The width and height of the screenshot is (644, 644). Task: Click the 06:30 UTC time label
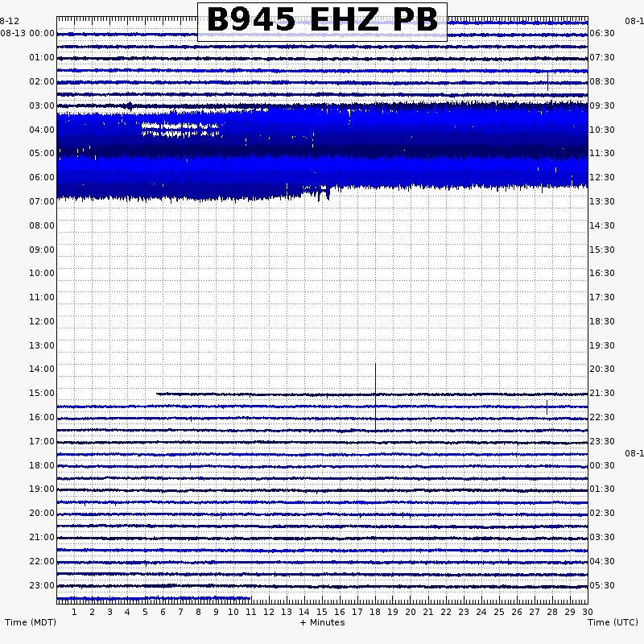click(602, 33)
